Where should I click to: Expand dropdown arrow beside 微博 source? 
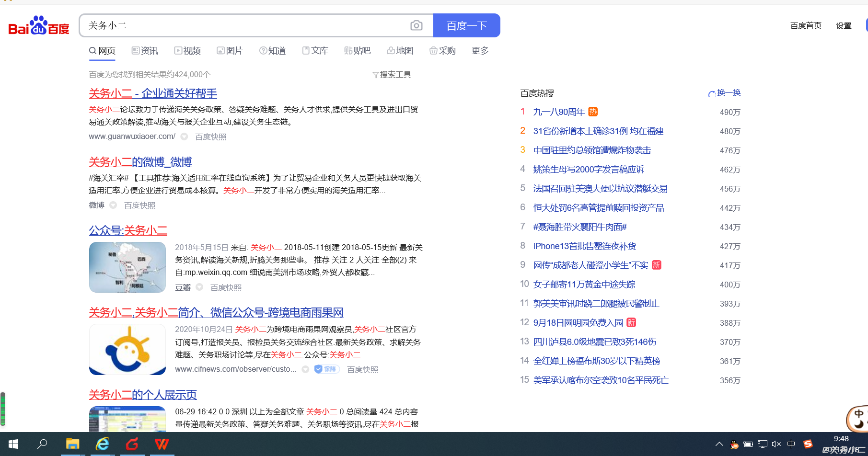point(113,205)
